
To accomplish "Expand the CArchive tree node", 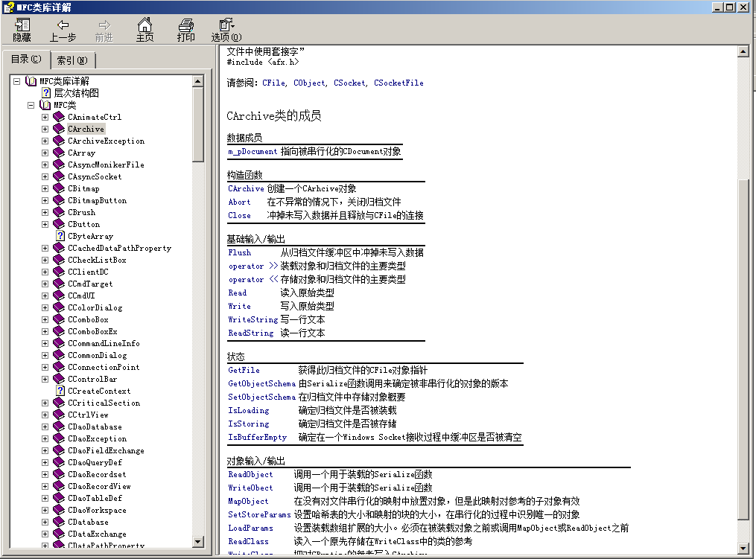I will [x=45, y=129].
